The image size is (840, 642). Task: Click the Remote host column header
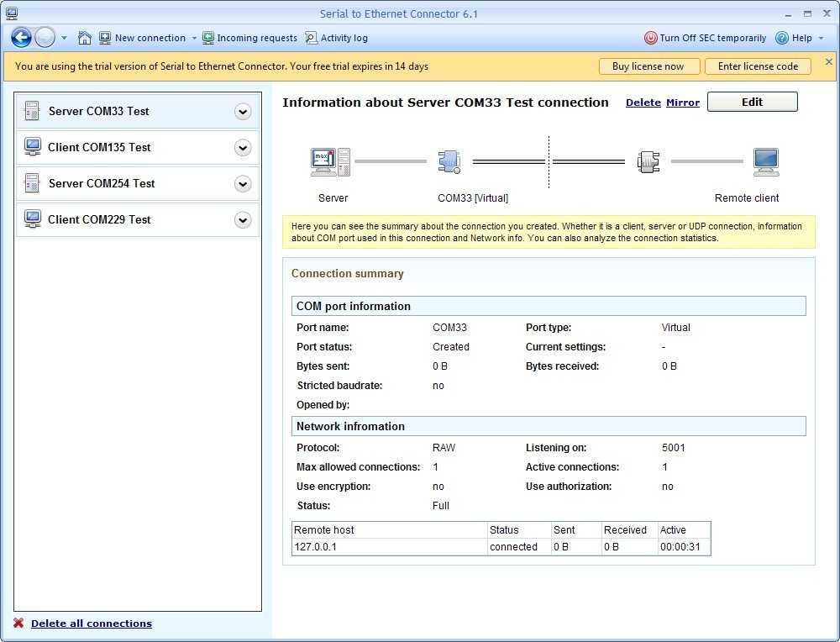(390, 530)
